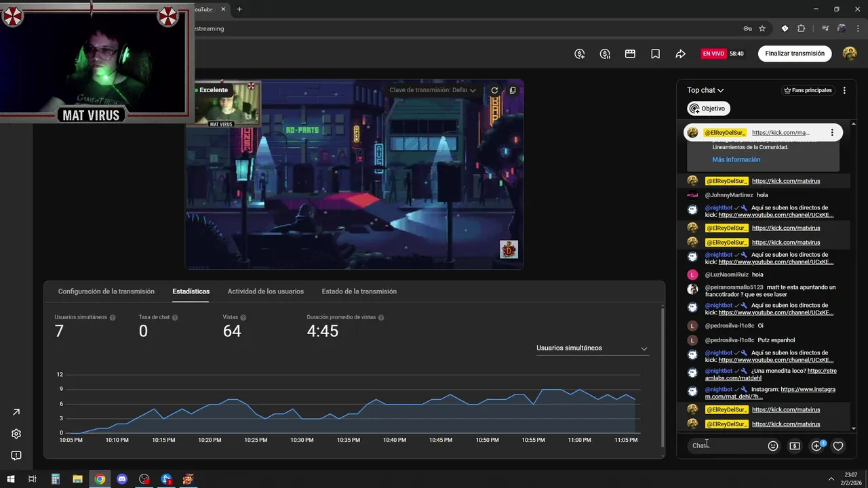Click @JohnnyMartinez hola message
868x488 pixels.
coord(762,195)
